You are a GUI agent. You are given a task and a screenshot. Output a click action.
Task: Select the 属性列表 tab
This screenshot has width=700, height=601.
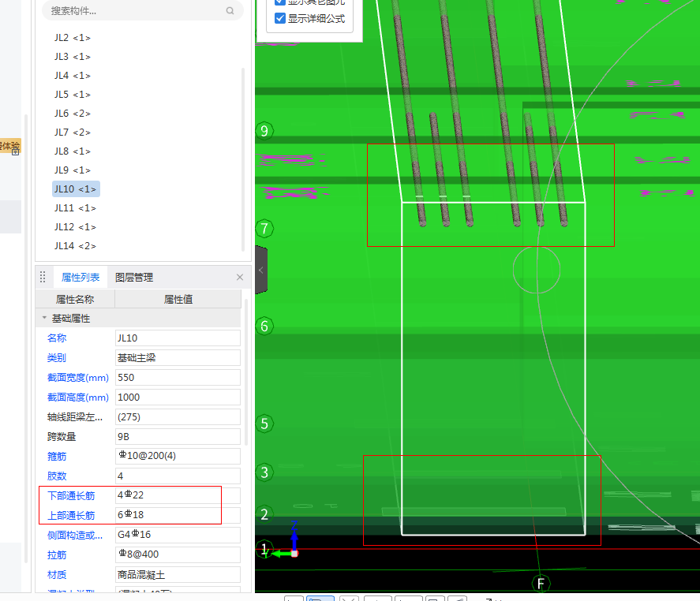coord(80,278)
